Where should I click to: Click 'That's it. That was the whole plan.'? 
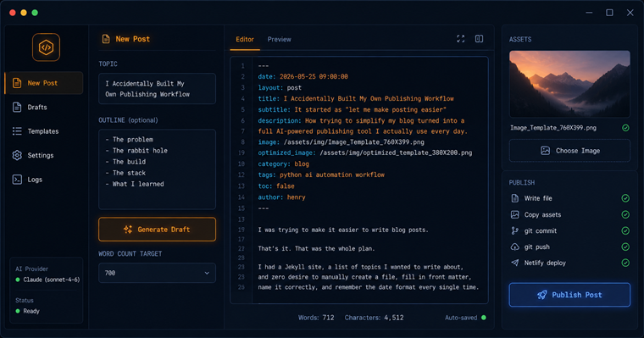pyautogui.click(x=316, y=248)
